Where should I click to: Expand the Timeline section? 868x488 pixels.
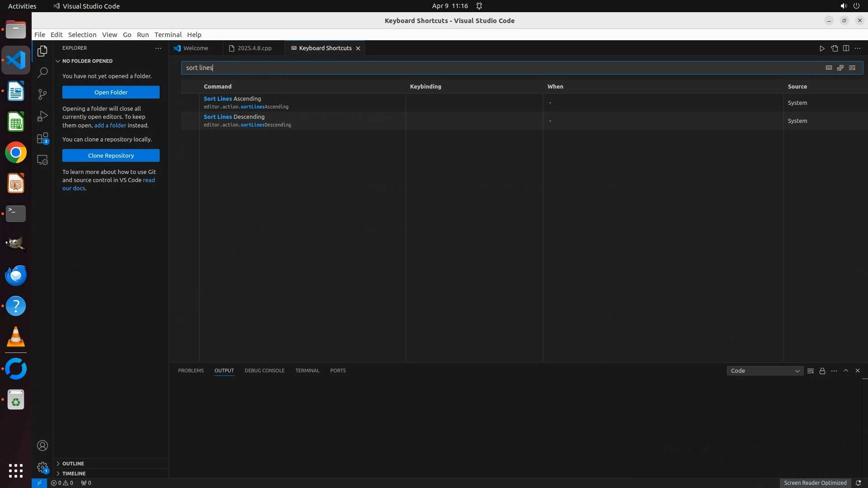tap(74, 474)
